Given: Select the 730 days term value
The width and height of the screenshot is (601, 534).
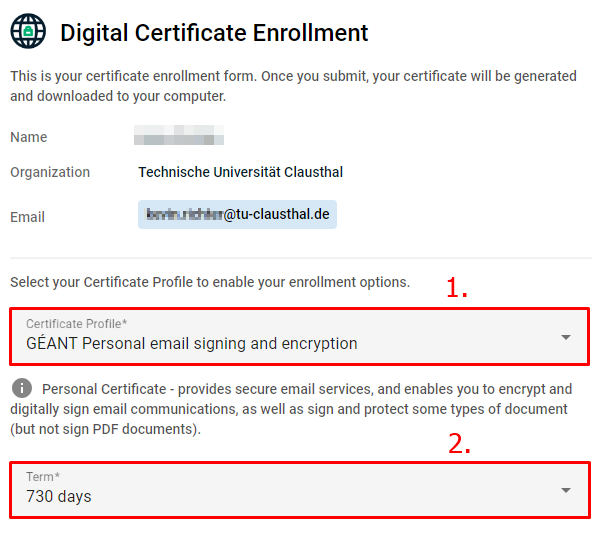Looking at the screenshot, I should click(59, 496).
